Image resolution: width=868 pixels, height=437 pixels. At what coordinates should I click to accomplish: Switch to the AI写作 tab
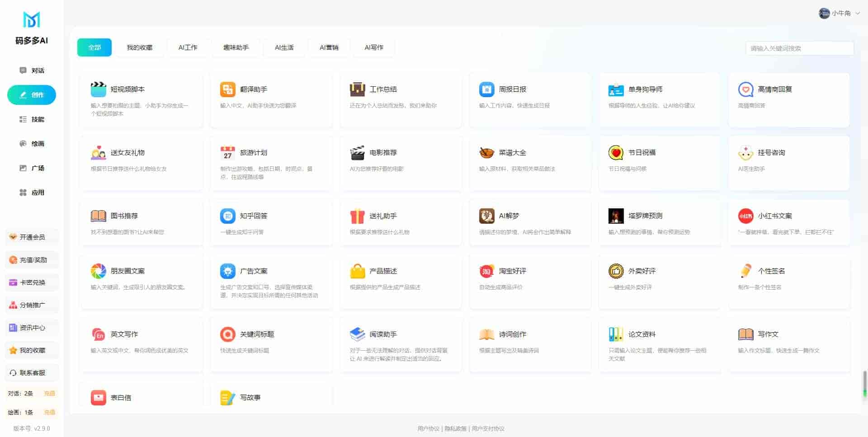[x=374, y=47]
